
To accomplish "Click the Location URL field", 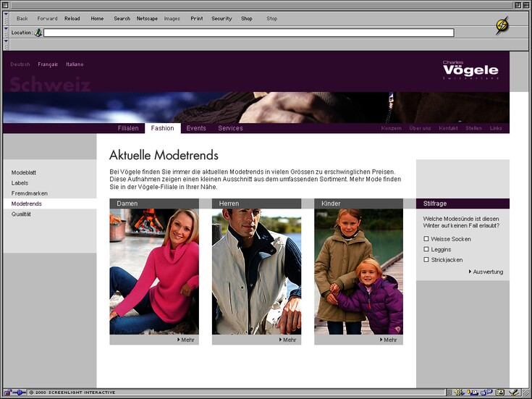I will click(x=248, y=33).
